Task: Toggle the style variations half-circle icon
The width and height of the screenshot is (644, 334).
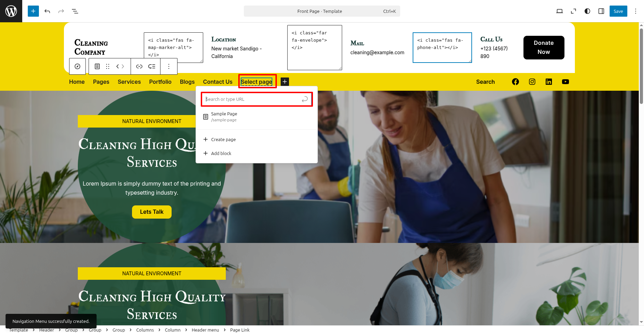Action: [587, 11]
